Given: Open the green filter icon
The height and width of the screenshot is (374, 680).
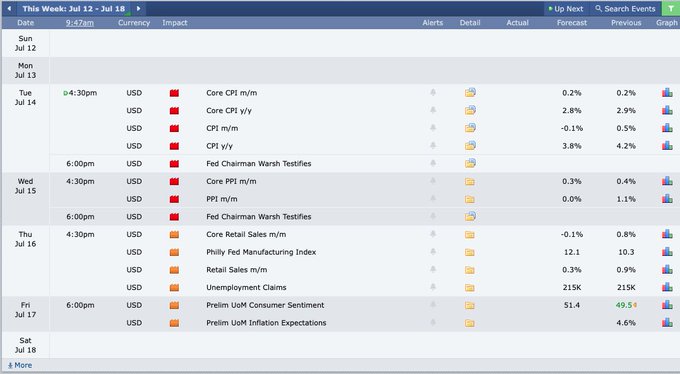Looking at the screenshot, I should (x=670, y=9).
